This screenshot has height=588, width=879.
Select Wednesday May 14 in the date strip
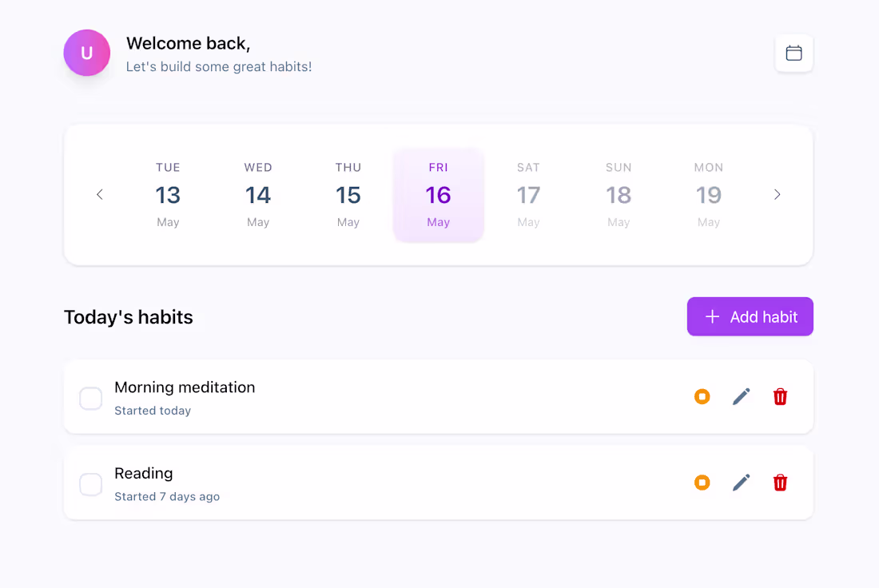point(257,194)
